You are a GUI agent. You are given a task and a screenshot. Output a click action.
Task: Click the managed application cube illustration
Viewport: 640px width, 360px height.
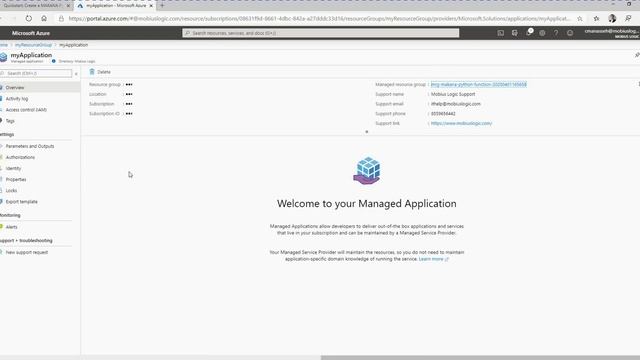(367, 171)
